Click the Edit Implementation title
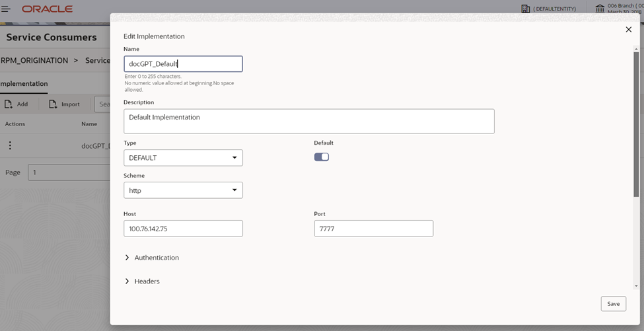This screenshot has width=644, height=331. pyautogui.click(x=154, y=36)
